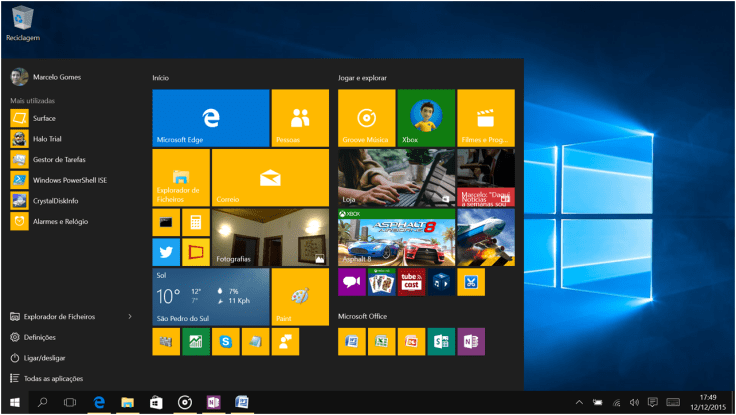Show hidden system tray icons chevron
This screenshot has height=415, width=736.
tap(580, 402)
